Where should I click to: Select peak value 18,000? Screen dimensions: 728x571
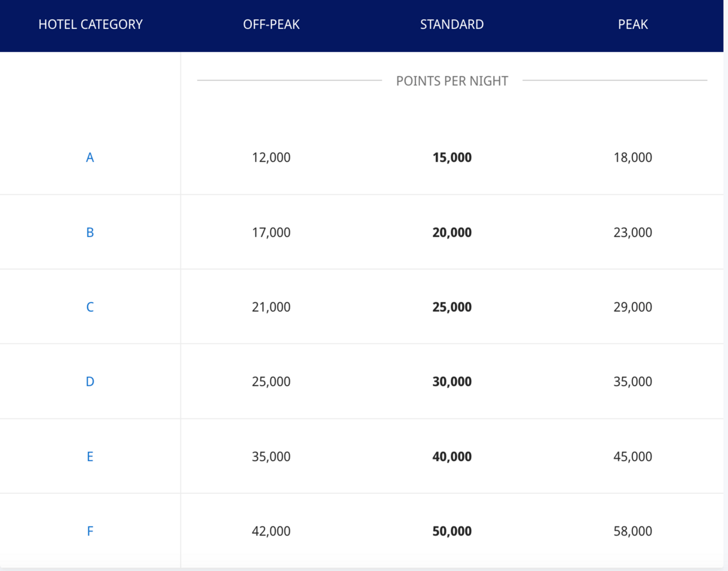click(633, 157)
